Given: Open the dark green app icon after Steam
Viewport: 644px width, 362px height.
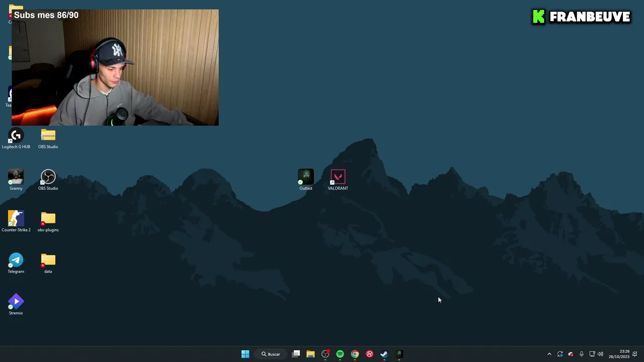Looking at the screenshot, I should (x=399, y=354).
